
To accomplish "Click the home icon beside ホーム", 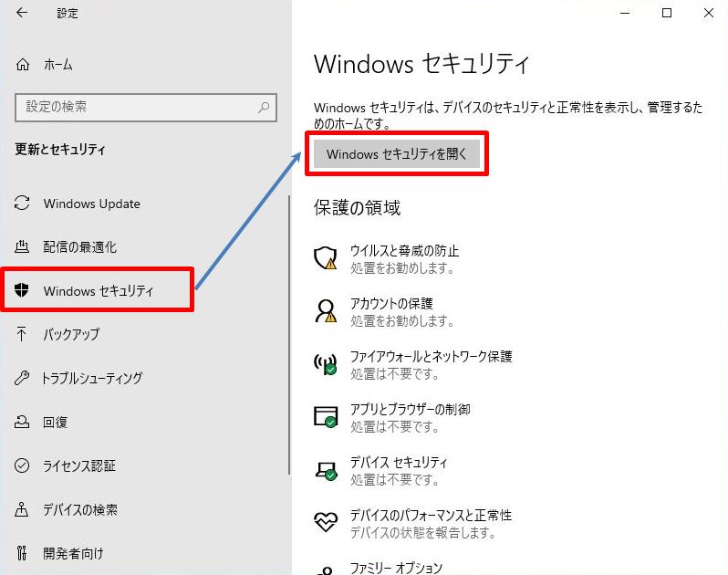I will point(22,64).
